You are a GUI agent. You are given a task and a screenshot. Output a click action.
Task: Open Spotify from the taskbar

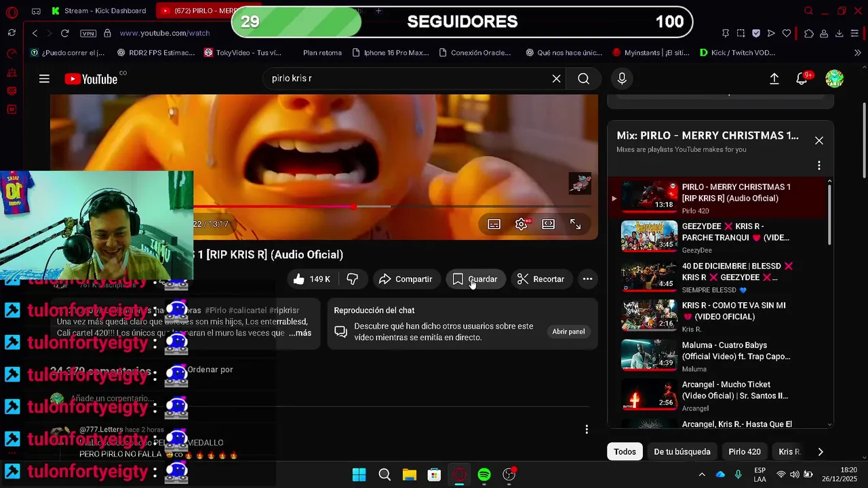pyautogui.click(x=484, y=474)
